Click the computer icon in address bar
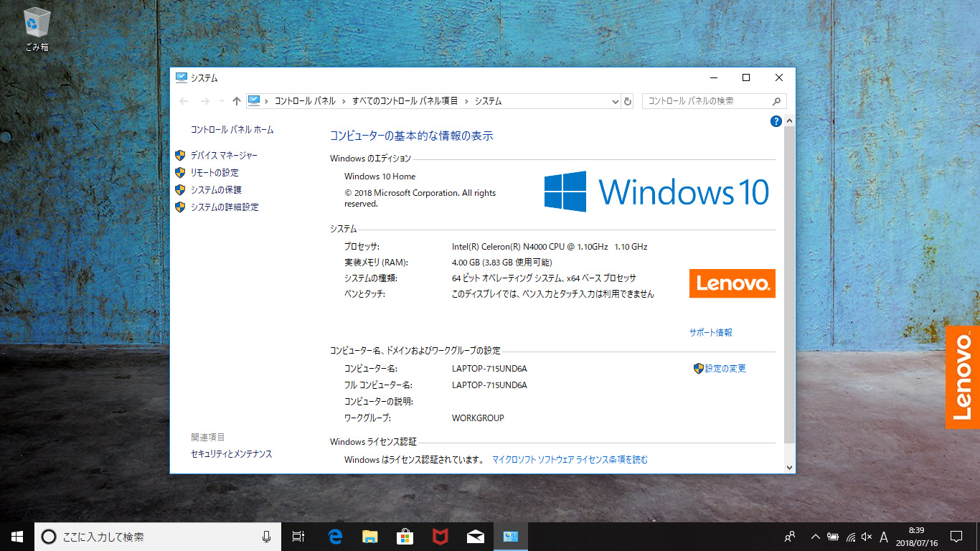 [254, 101]
